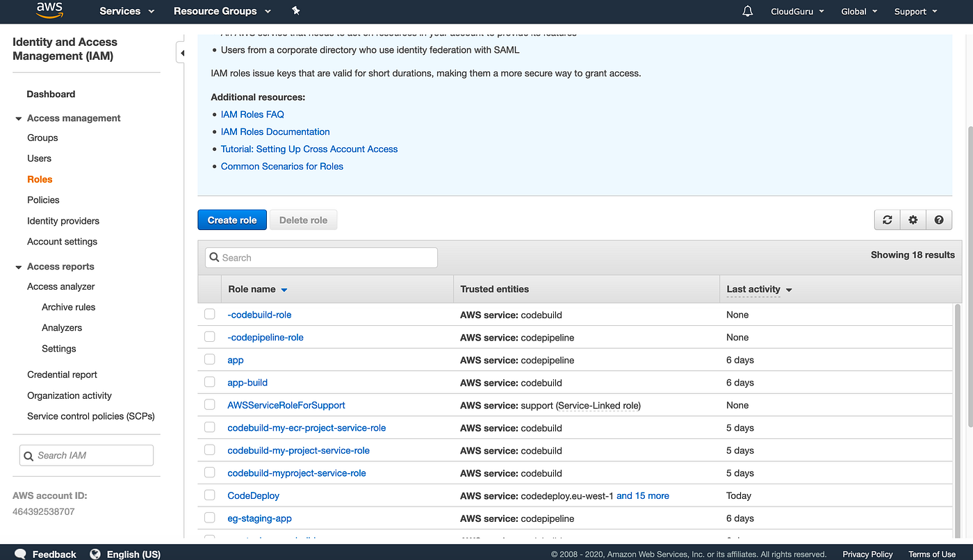Open the IAM Roles FAQ link
The width and height of the screenshot is (973, 560).
[x=252, y=114]
